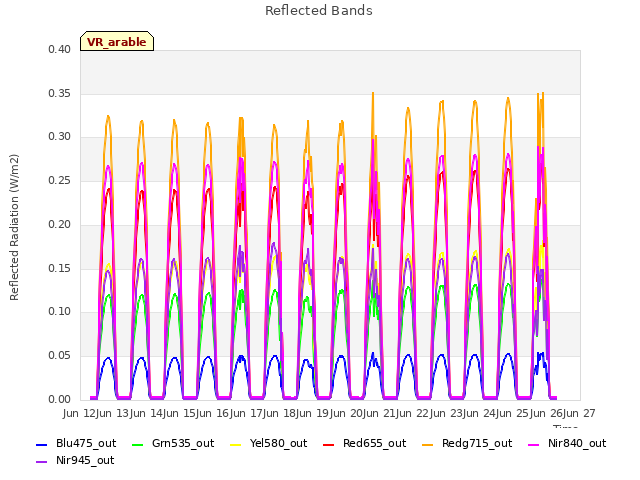This screenshot has width=640, height=480.
Task: Toggle Blu475_out legend entry
Action: tap(76, 443)
